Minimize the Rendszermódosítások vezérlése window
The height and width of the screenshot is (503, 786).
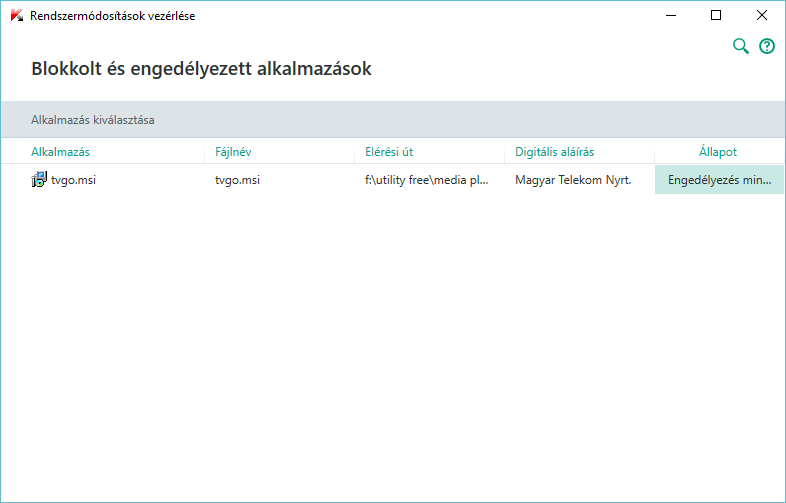pos(671,16)
